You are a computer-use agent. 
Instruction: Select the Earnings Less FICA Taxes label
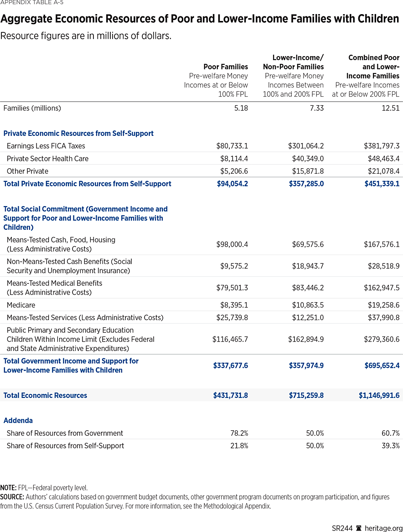tap(44, 145)
